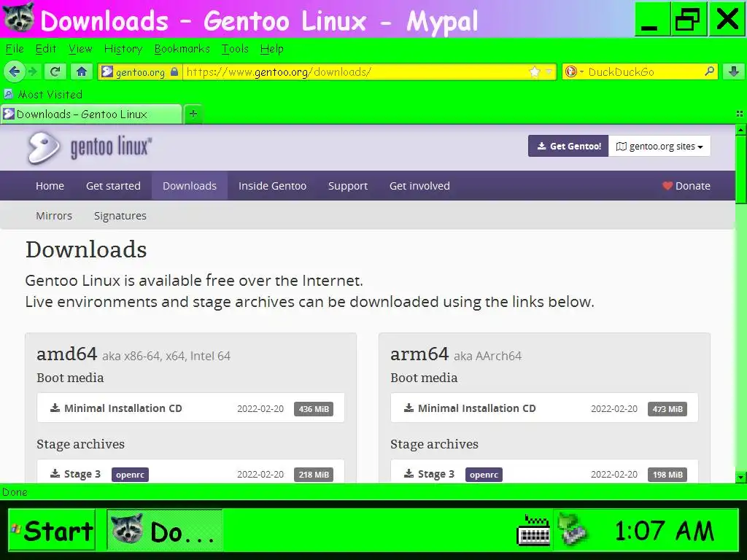Open a new tab with plus button
The width and height of the screenshot is (747, 560).
click(x=193, y=114)
